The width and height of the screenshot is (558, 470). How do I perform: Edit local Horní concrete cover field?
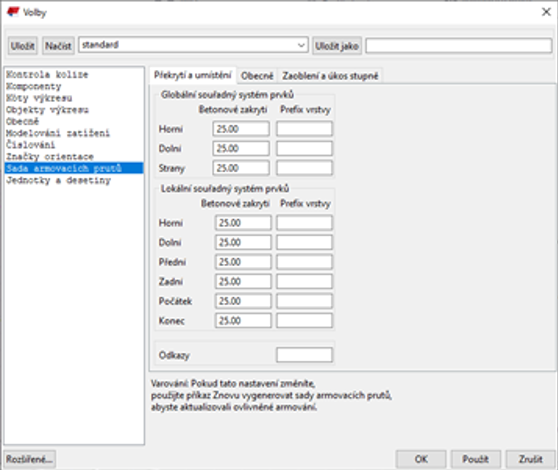(243, 223)
